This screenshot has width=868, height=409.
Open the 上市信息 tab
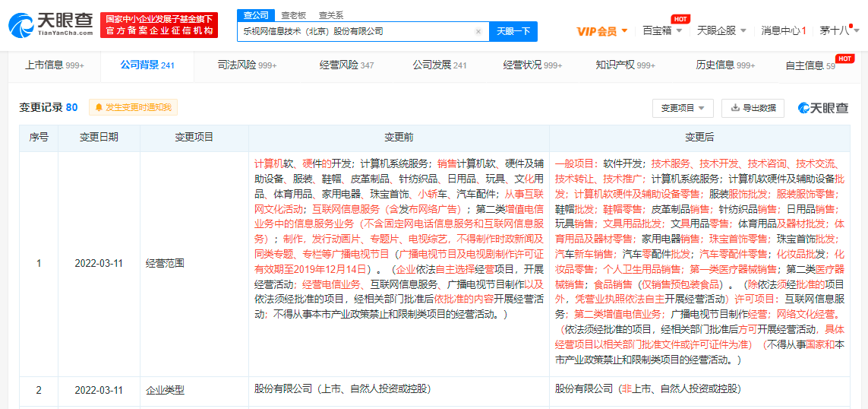coord(54,65)
